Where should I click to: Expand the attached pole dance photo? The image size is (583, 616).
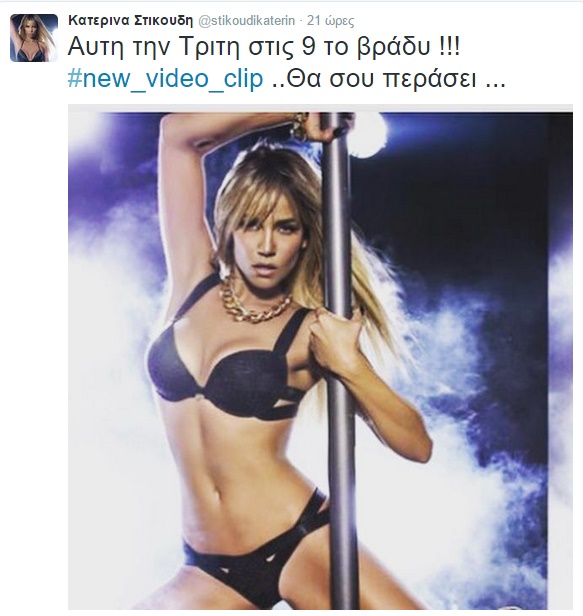pos(320,357)
